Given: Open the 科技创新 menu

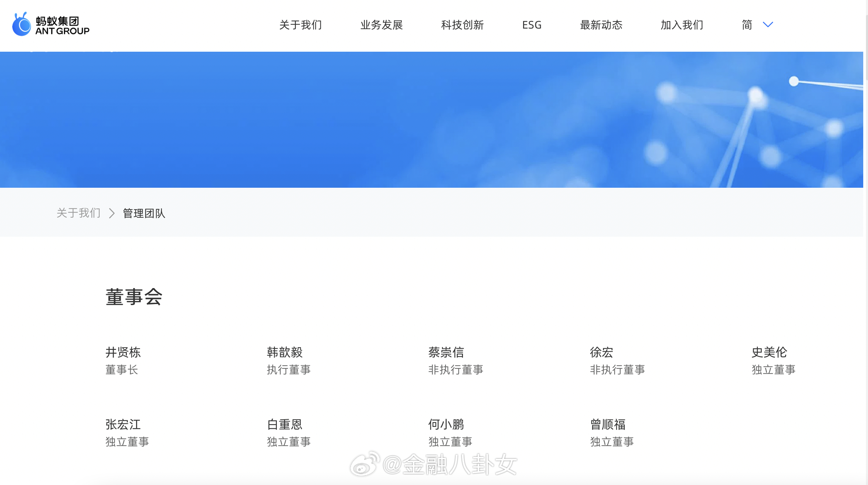Looking at the screenshot, I should [x=462, y=25].
